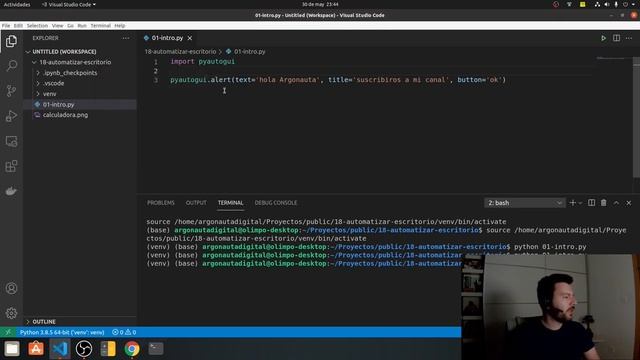This screenshot has width=640, height=360.
Task: Open the clock showing 30 de may 23:44
Action: tap(320, 4)
